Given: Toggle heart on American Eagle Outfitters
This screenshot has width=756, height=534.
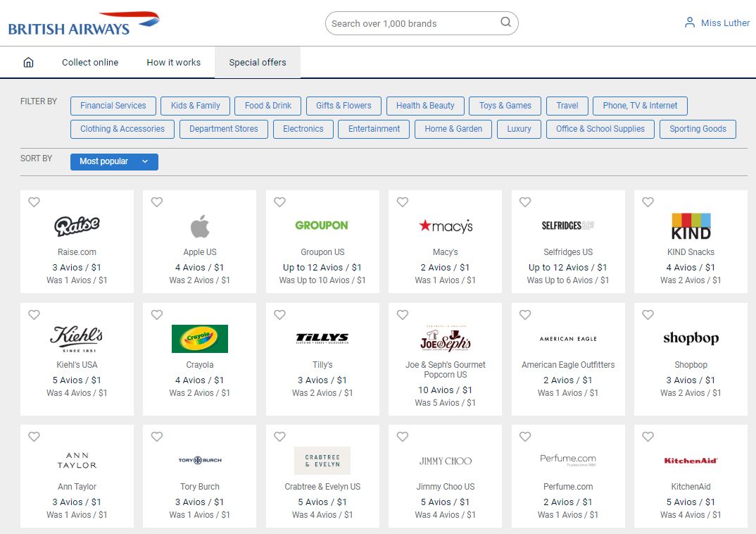Looking at the screenshot, I should coord(525,314).
